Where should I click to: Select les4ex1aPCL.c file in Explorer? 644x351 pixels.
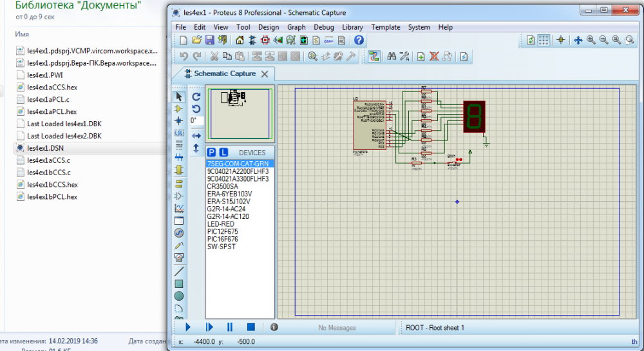pyautogui.click(x=48, y=99)
